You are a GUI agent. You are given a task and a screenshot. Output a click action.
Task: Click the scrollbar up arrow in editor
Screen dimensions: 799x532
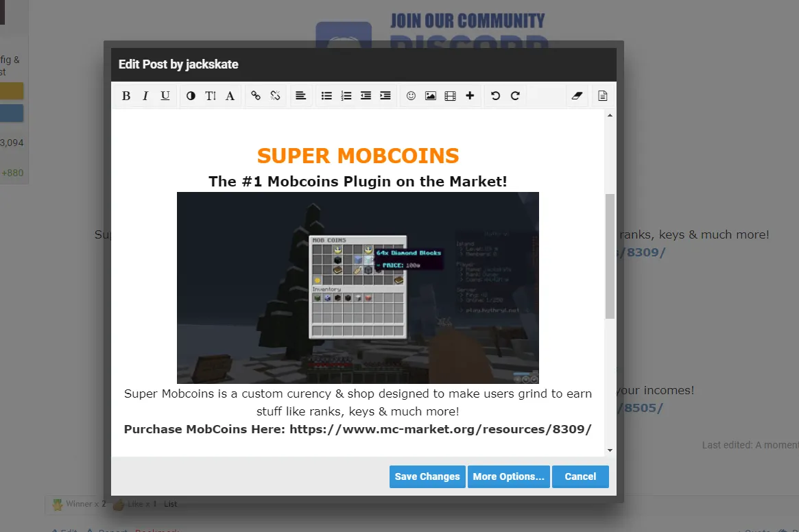610,116
